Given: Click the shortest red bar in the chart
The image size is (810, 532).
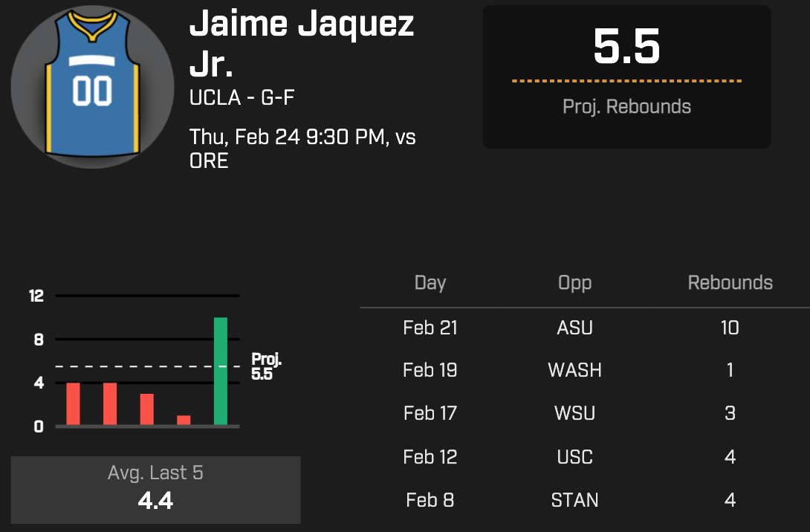Looking at the screenshot, I should 184,420.
